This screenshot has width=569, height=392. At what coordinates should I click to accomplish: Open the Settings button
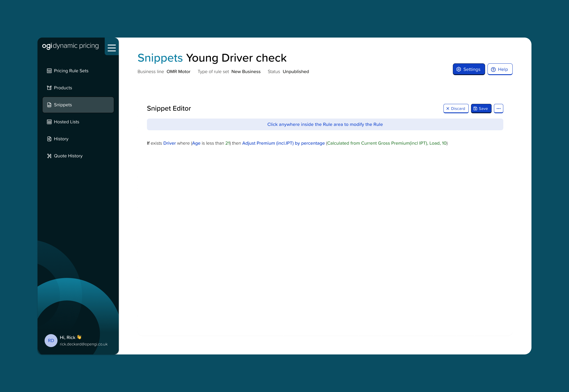(x=468, y=69)
